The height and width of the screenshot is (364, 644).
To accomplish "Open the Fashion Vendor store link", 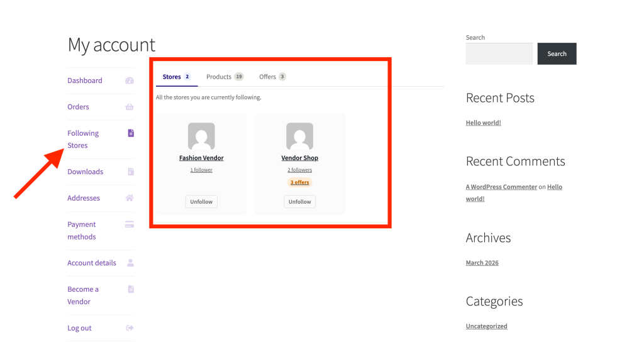I will (201, 158).
